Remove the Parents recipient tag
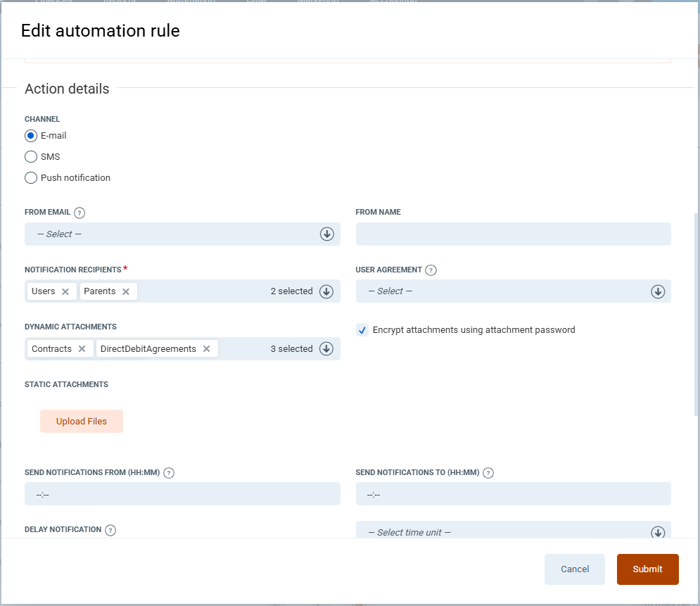 (126, 291)
